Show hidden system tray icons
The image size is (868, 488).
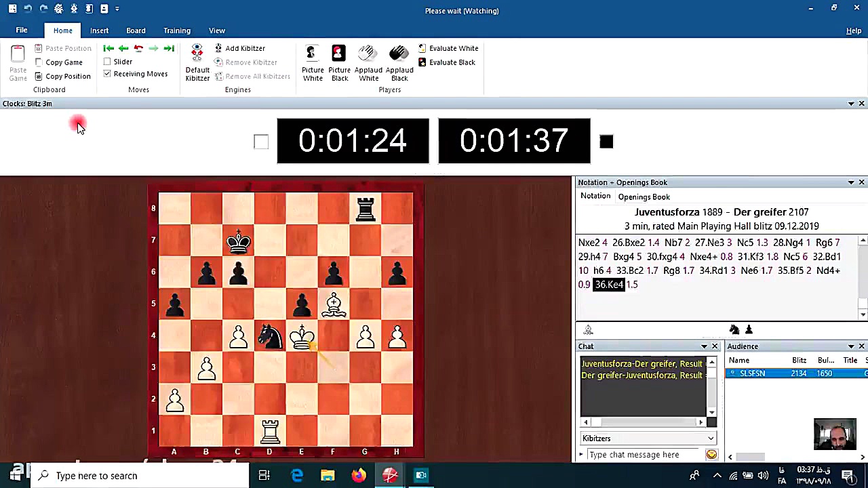coord(717,476)
